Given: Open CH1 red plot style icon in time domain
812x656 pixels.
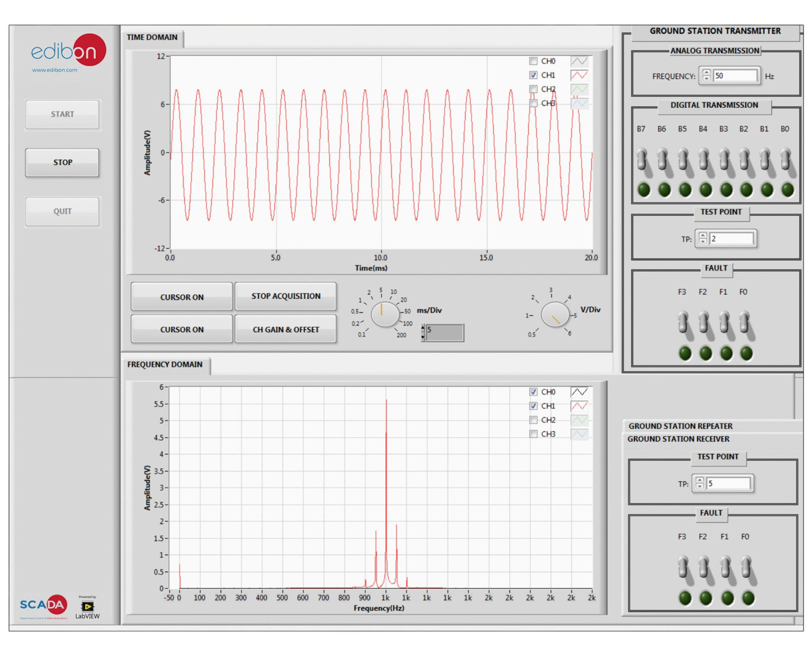Looking at the screenshot, I should (579, 75).
